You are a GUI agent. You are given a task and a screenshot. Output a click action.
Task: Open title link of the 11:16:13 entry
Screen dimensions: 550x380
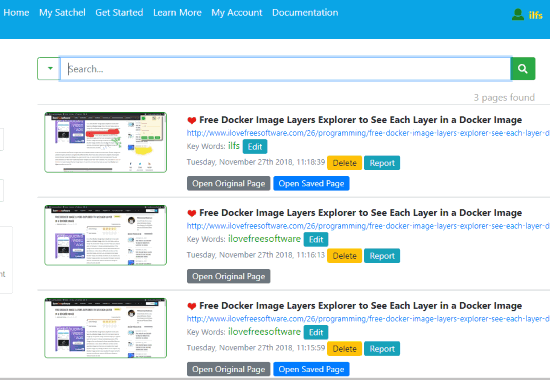(361, 213)
